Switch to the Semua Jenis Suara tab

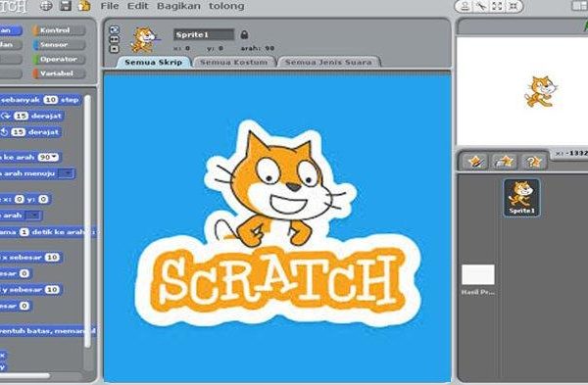[x=329, y=63]
